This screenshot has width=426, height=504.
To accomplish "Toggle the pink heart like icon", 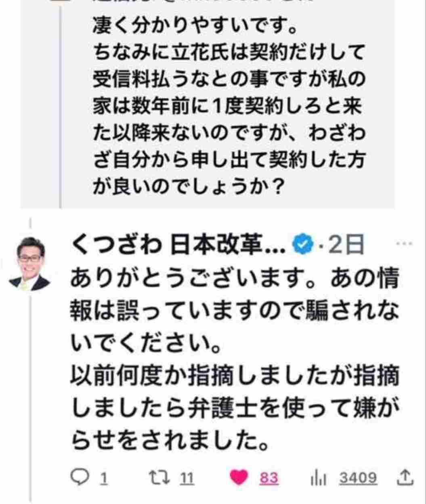I will [x=239, y=478].
